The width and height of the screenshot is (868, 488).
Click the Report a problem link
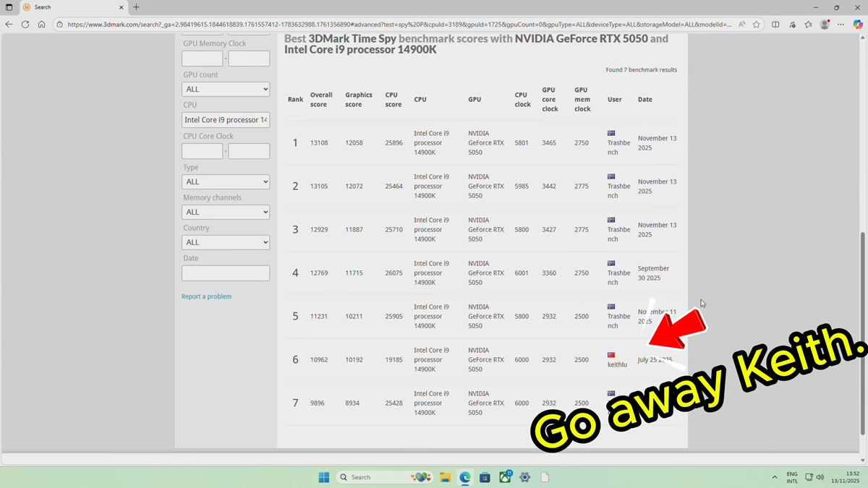pos(206,296)
